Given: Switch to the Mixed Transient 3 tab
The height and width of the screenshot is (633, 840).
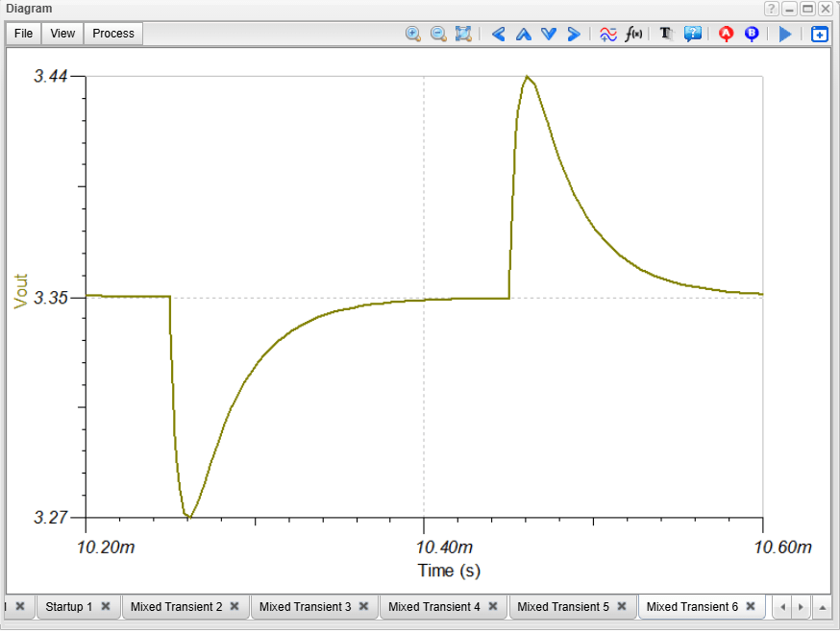Looking at the screenshot, I should coord(305,607).
